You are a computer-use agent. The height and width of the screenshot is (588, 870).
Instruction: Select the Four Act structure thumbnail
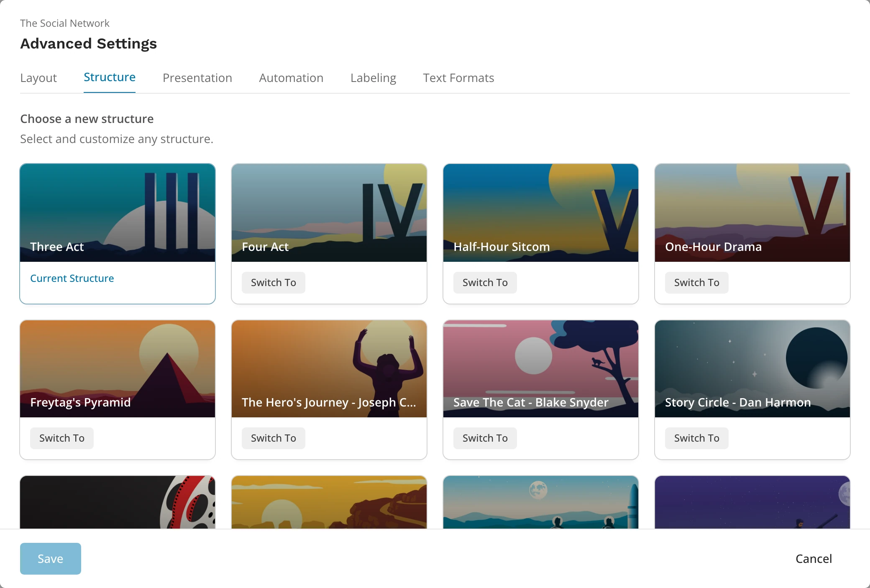point(329,213)
